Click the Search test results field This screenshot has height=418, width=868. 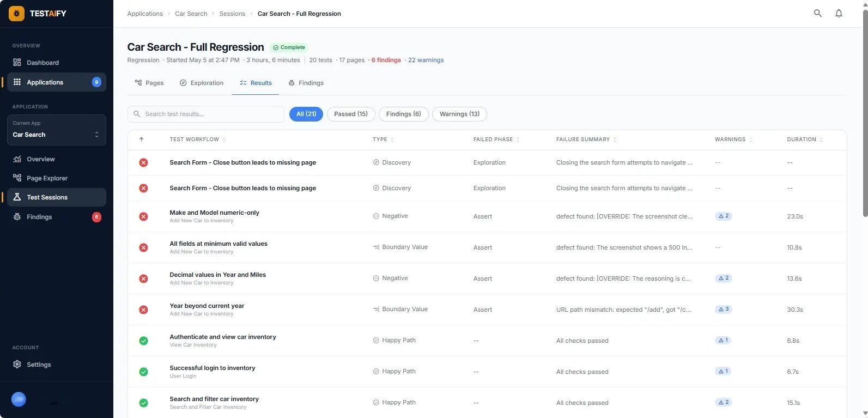coord(206,114)
